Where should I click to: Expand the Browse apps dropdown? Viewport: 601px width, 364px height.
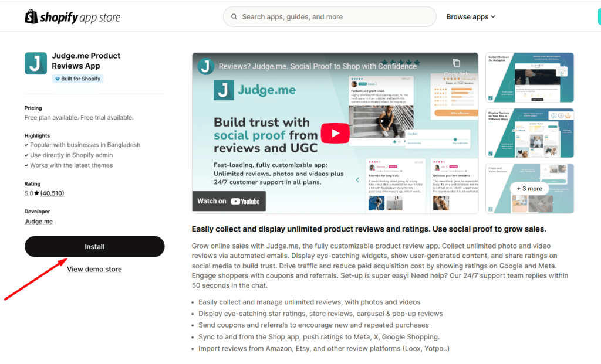pos(471,17)
